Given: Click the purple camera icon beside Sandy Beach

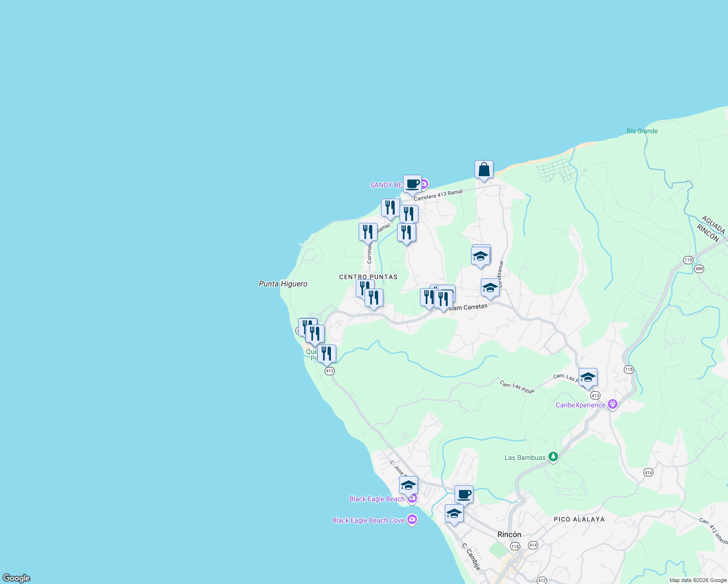Looking at the screenshot, I should [424, 185].
